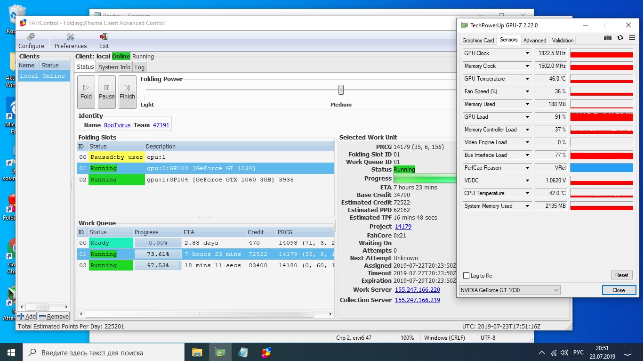Open File Explorer from the taskbar
The image size is (644, 361).
coord(197,352)
